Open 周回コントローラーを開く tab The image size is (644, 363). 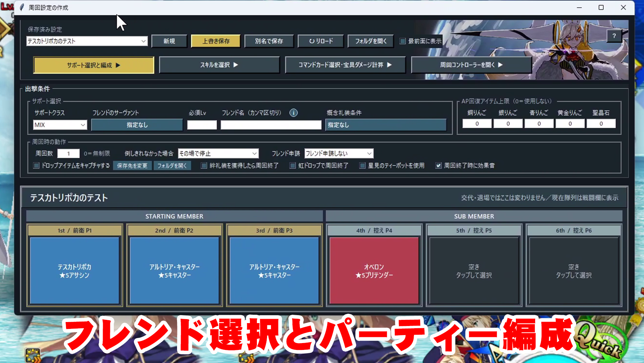coord(471,65)
